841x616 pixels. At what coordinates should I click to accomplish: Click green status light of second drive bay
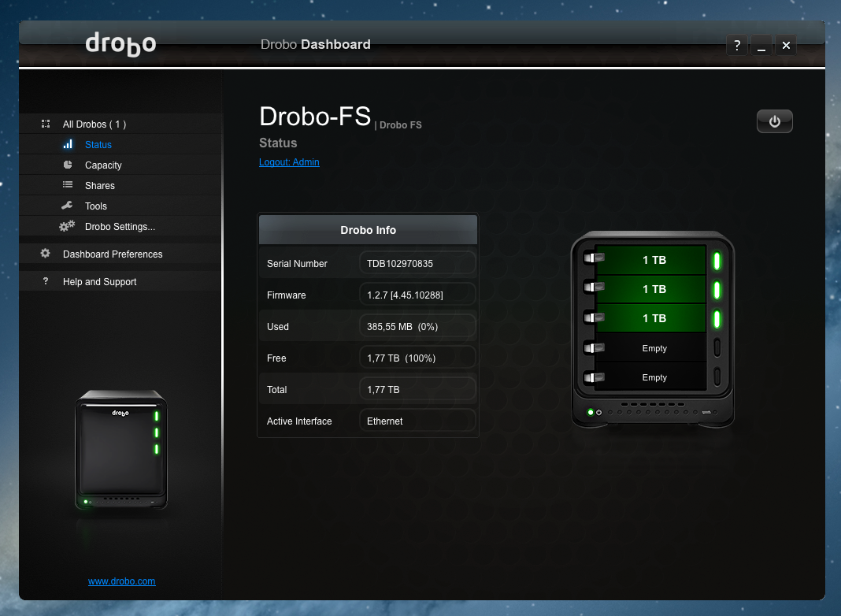[x=717, y=291]
